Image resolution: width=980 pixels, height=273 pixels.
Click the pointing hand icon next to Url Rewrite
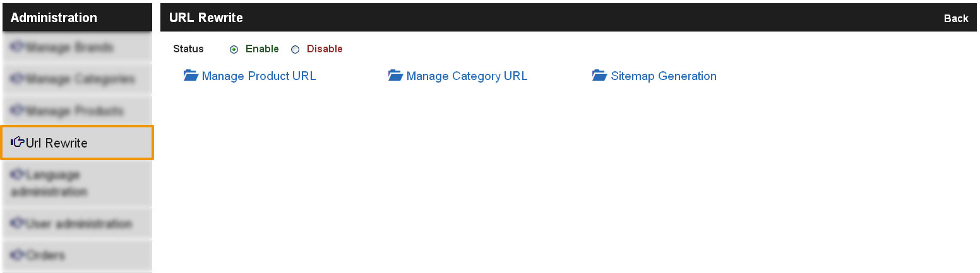point(18,142)
